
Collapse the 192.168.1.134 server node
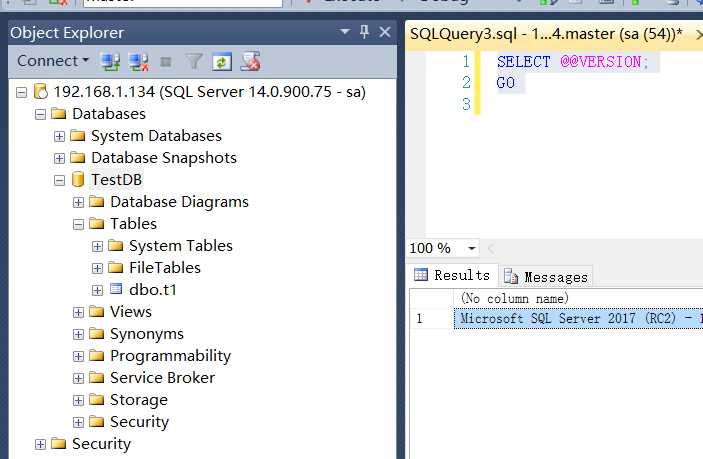(x=22, y=92)
